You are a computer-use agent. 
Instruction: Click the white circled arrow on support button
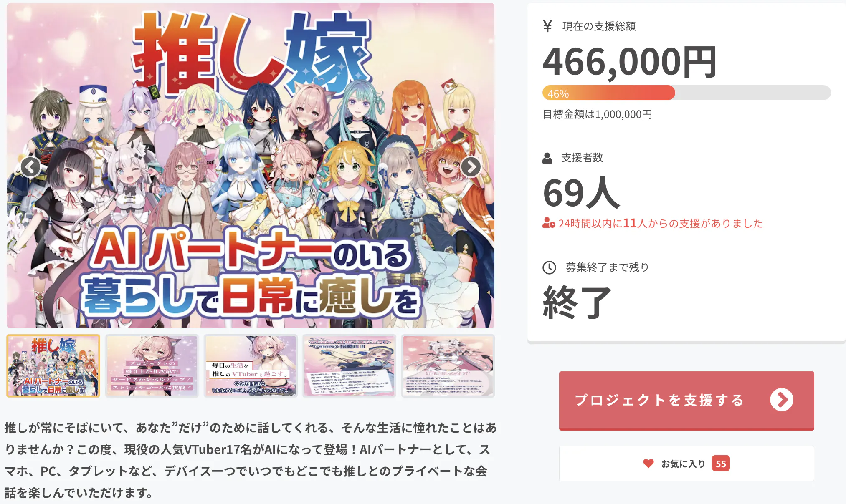(782, 400)
